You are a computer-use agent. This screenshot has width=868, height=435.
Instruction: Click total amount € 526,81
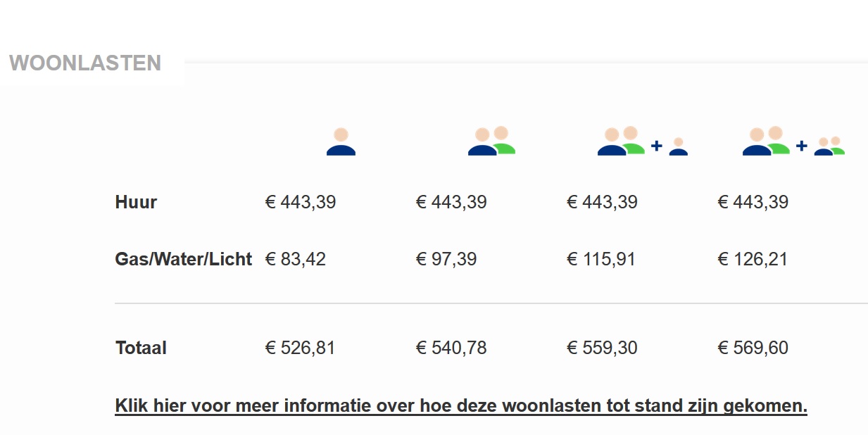[x=301, y=348]
